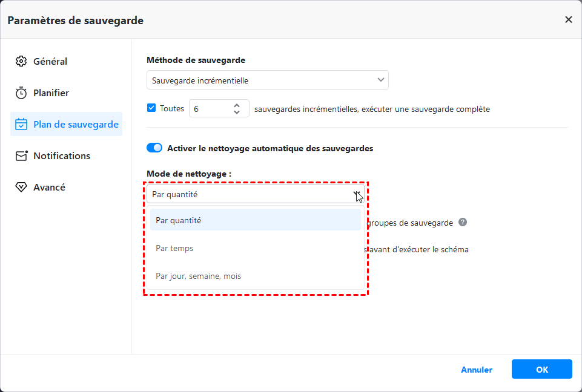Screen dimensions: 582x392
Task: Click the envelope icon beside Notifications
Action: pyautogui.click(x=21, y=156)
